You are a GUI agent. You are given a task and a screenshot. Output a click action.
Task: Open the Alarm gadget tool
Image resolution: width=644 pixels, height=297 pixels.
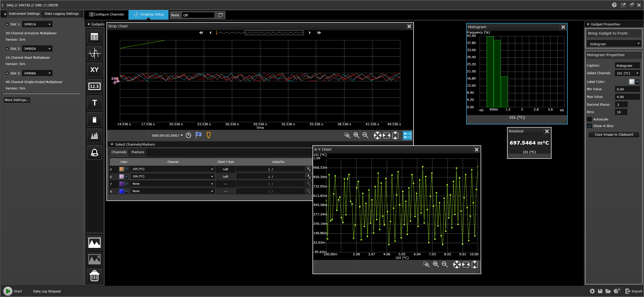94,152
